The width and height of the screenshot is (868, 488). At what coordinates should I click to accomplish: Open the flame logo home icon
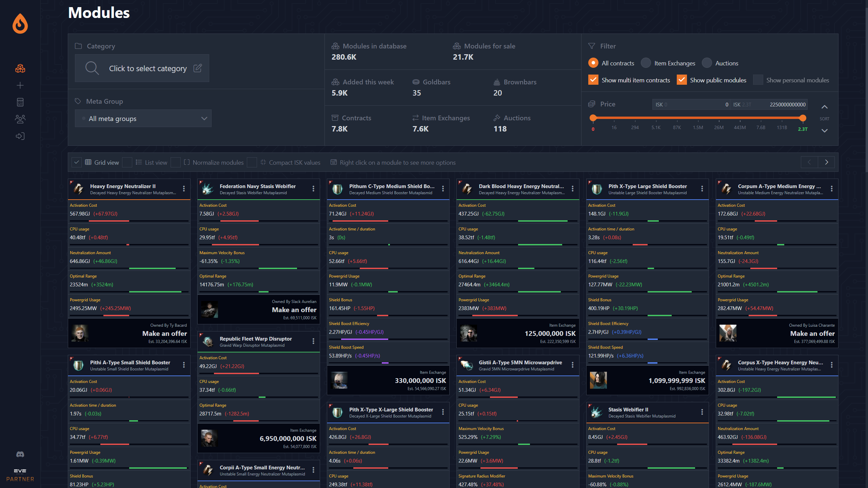20,23
